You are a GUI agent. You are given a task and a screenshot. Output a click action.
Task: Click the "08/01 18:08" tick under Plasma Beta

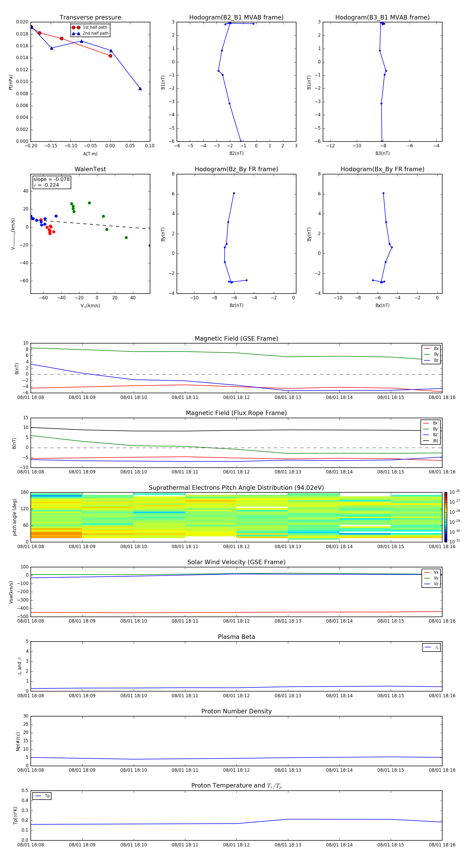point(31,695)
